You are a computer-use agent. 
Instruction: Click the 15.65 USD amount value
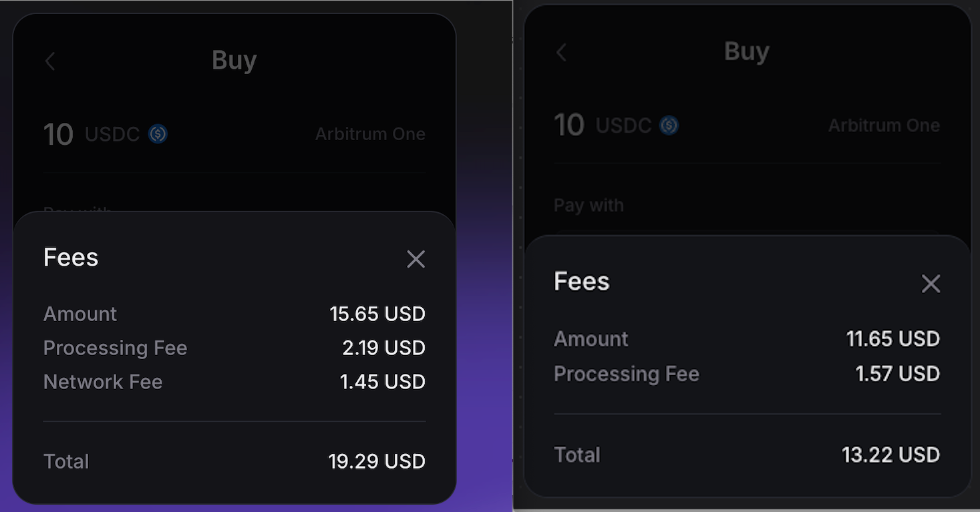tap(377, 314)
